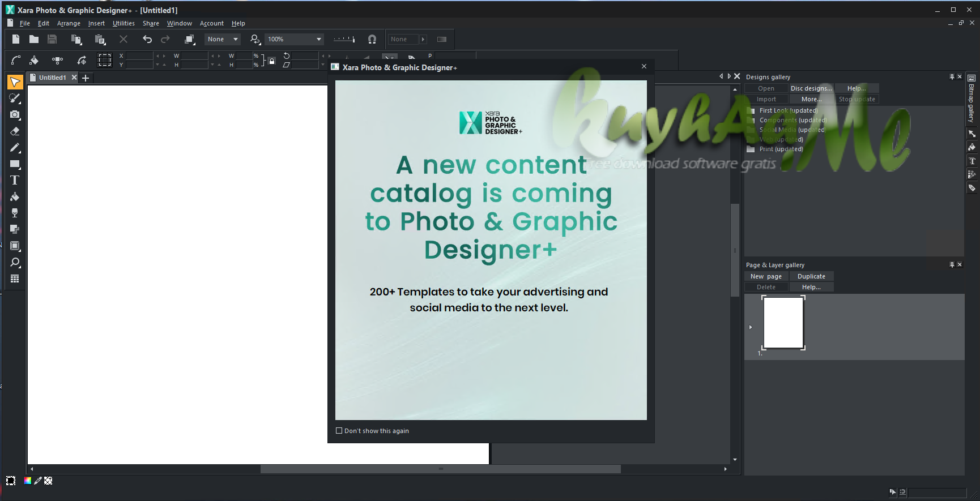This screenshot has width=980, height=501.
Task: Expand the arrange objects icon flyout
Action: (190, 39)
